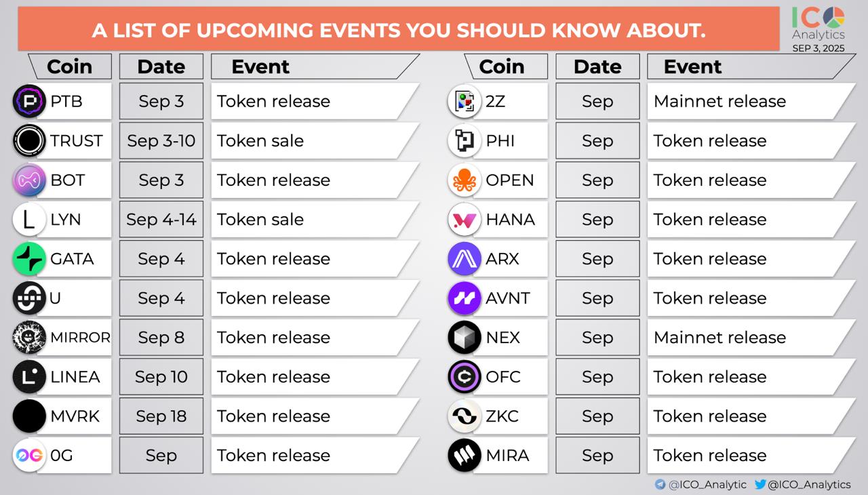
Task: Click the left Coin column header
Action: point(69,66)
